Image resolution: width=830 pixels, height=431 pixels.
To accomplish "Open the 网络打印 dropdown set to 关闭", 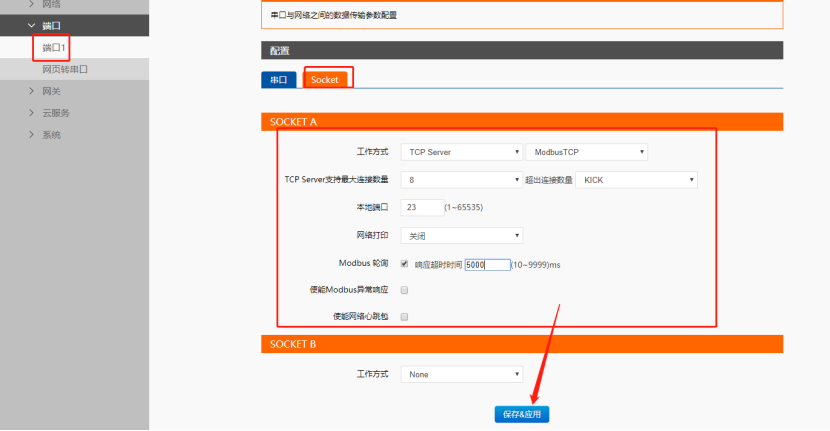I will pyautogui.click(x=461, y=235).
